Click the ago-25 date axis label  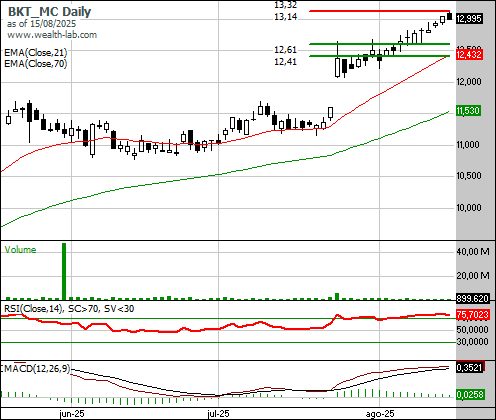380,414
